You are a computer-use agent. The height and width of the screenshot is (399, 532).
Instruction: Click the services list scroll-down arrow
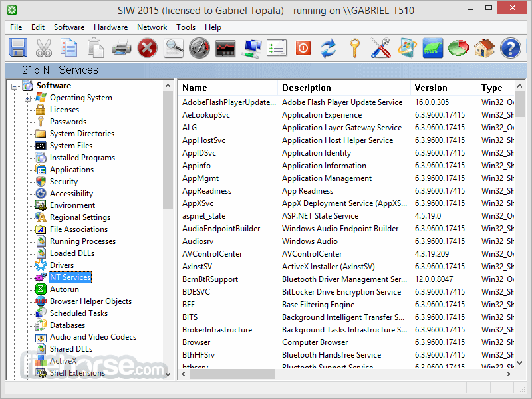[x=519, y=362]
